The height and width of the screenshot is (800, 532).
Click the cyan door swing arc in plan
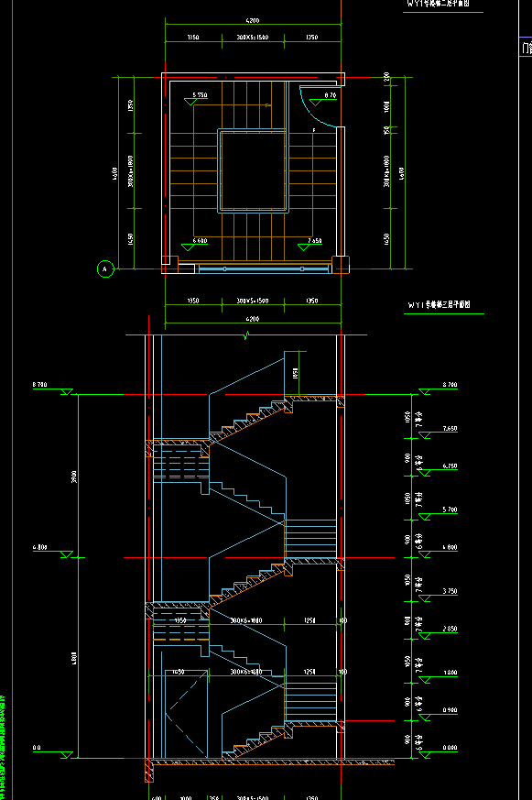click(x=317, y=106)
